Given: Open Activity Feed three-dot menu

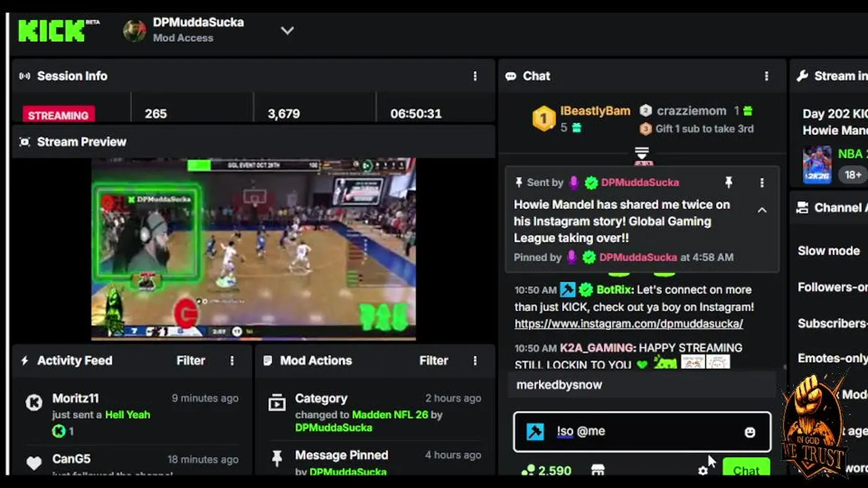Looking at the screenshot, I should tap(232, 361).
